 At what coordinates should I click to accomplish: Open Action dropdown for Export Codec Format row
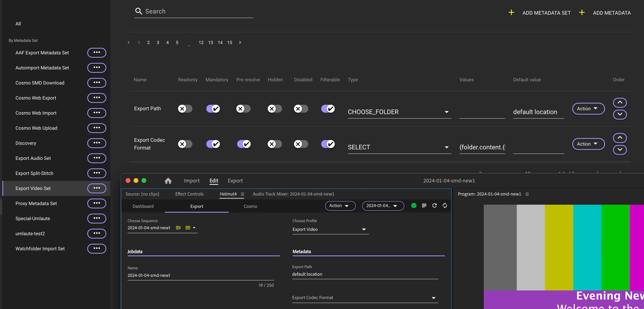[x=588, y=144]
